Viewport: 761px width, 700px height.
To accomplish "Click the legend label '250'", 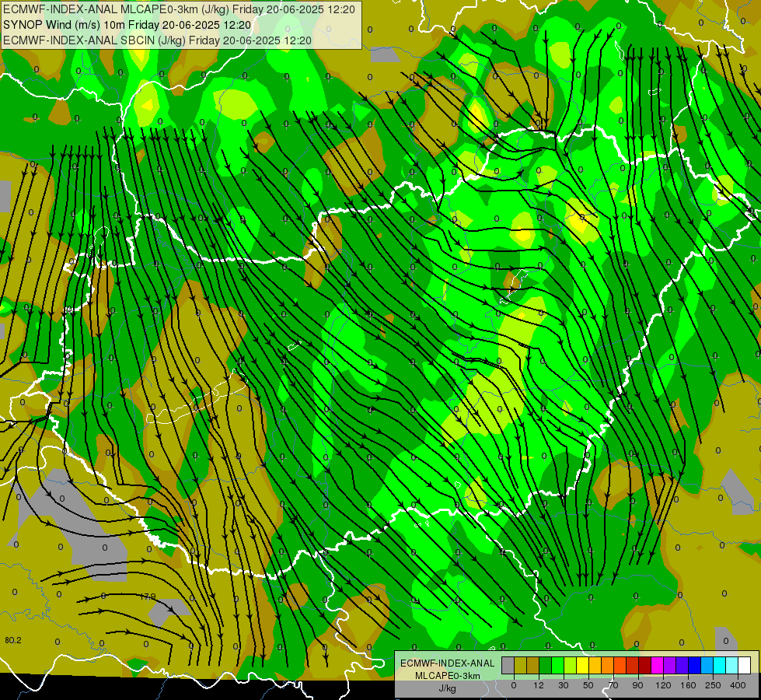I will point(713,685).
